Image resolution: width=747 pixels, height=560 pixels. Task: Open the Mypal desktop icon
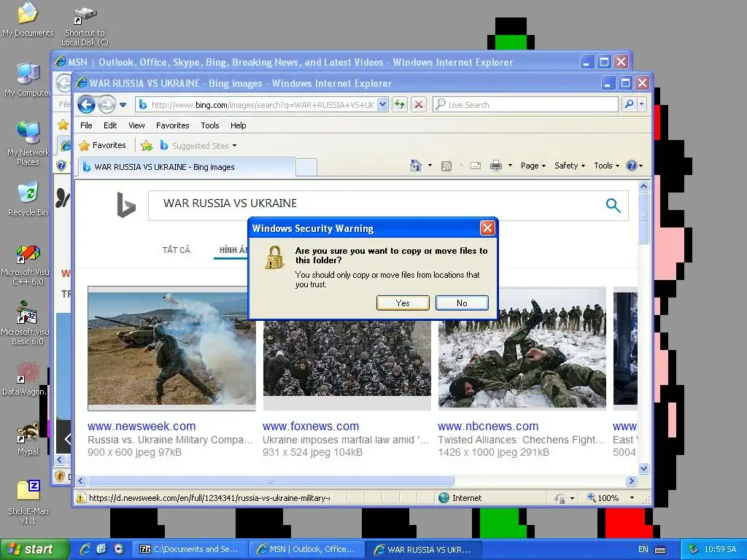click(28, 438)
